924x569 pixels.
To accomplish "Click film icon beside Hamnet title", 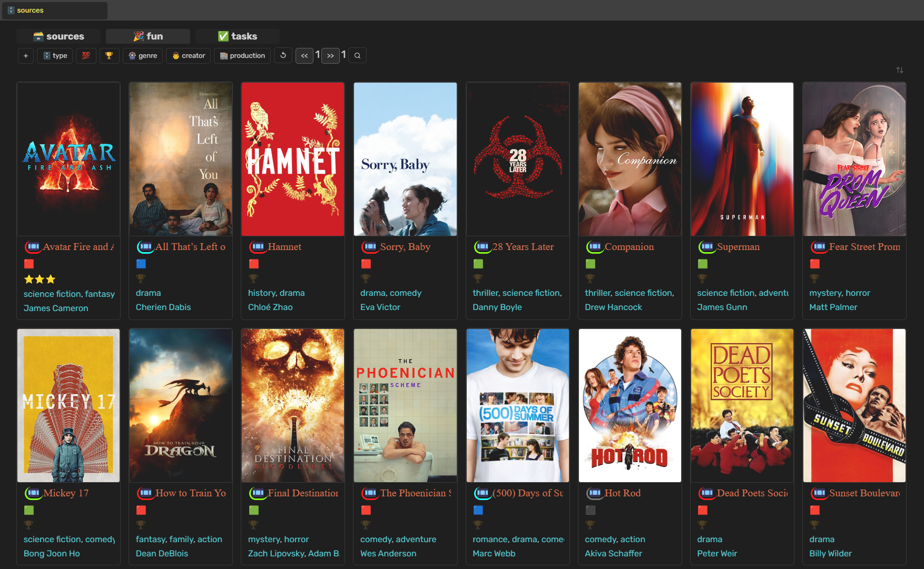I will click(258, 246).
